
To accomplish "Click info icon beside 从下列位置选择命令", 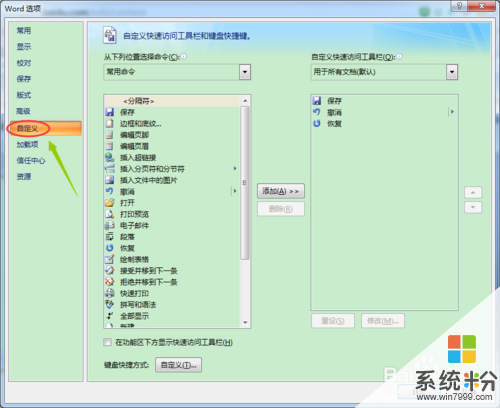I will click(x=184, y=57).
